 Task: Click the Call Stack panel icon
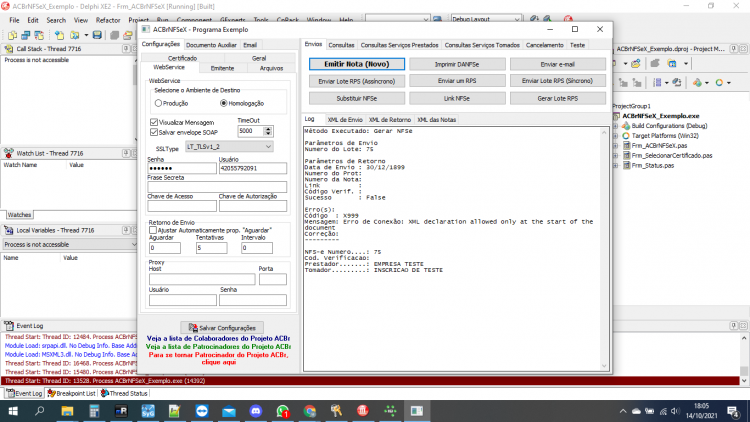coord(9,49)
